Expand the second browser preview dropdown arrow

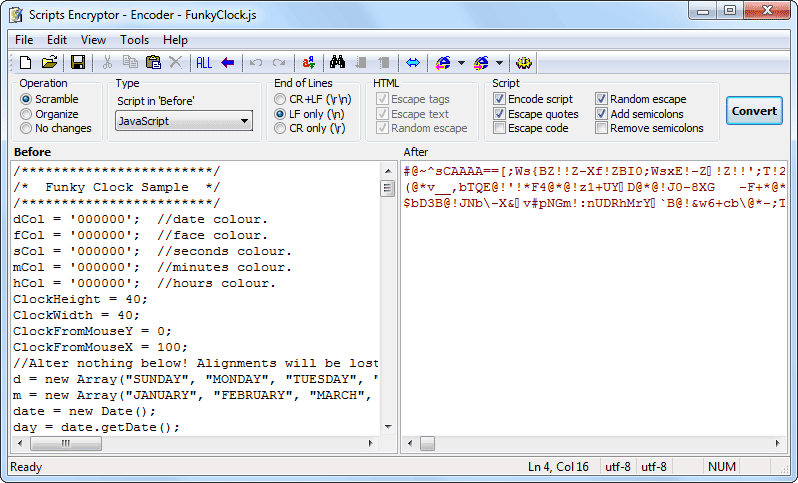tap(499, 63)
